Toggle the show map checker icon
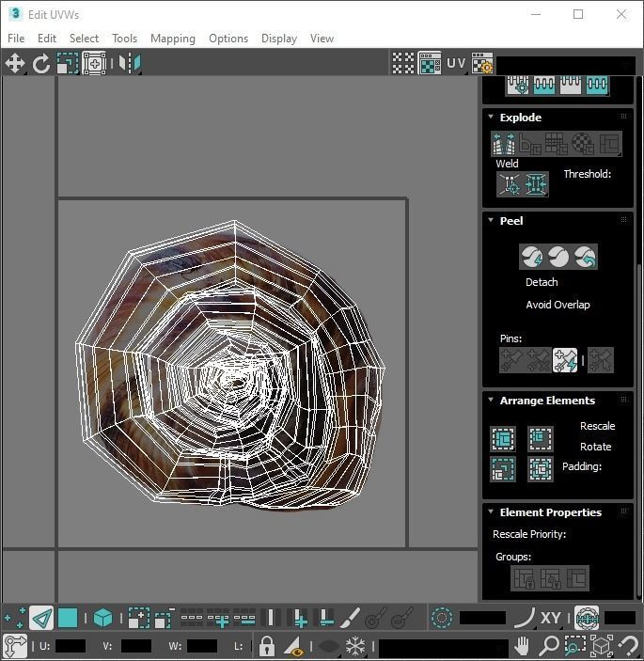 click(x=430, y=64)
